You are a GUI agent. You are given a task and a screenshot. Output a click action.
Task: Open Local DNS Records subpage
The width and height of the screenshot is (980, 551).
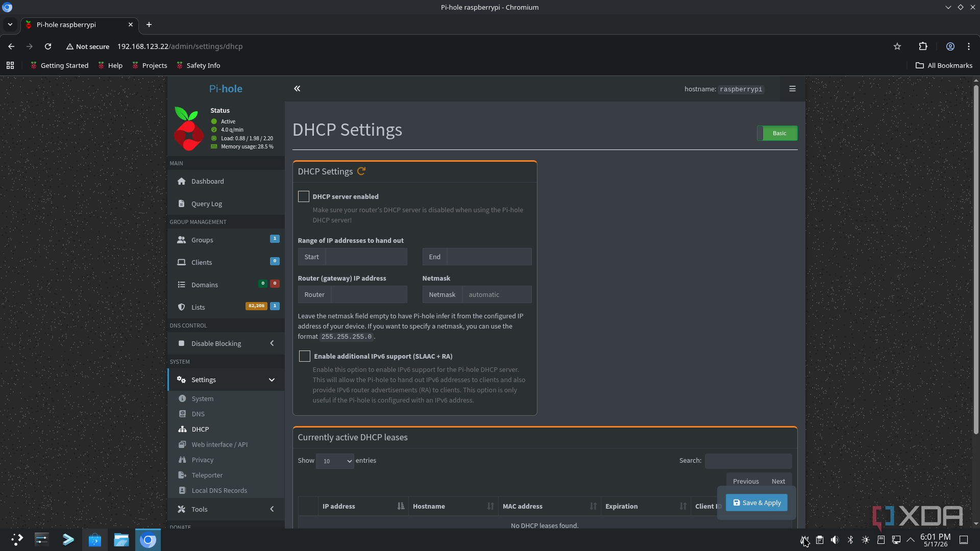click(219, 491)
